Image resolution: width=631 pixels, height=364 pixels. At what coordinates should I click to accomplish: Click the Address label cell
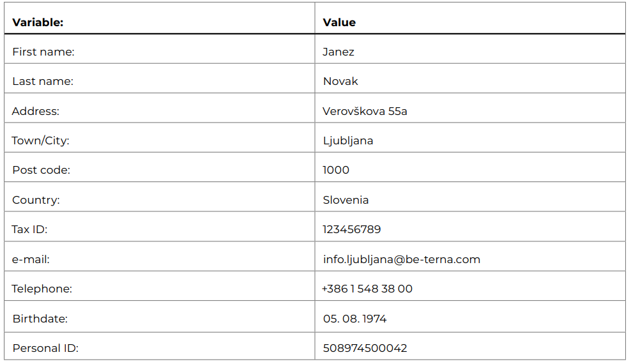160,108
